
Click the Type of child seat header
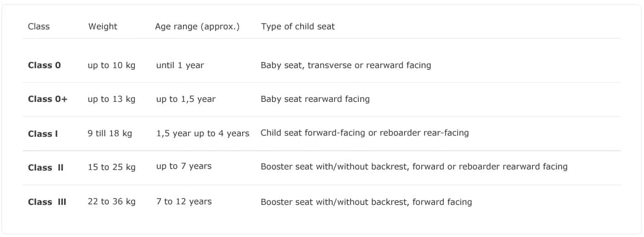pyautogui.click(x=298, y=27)
